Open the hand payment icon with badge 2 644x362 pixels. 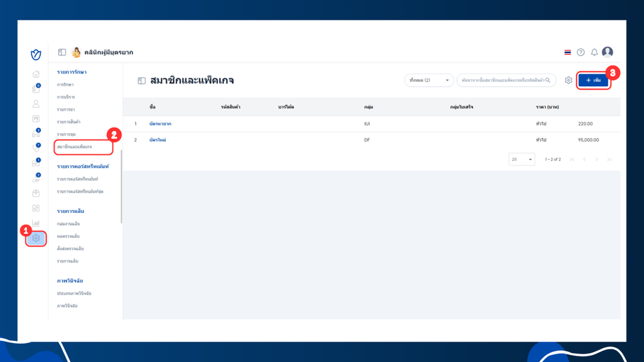[x=36, y=179]
